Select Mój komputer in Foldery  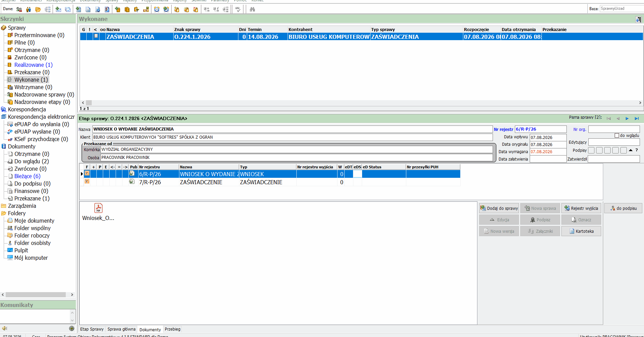coord(31,258)
